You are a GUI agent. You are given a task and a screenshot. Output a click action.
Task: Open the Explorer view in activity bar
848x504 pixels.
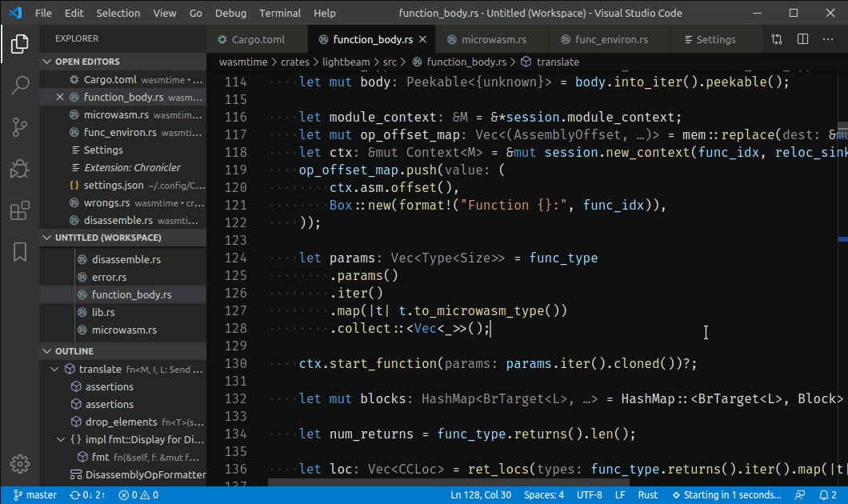pos(19,44)
